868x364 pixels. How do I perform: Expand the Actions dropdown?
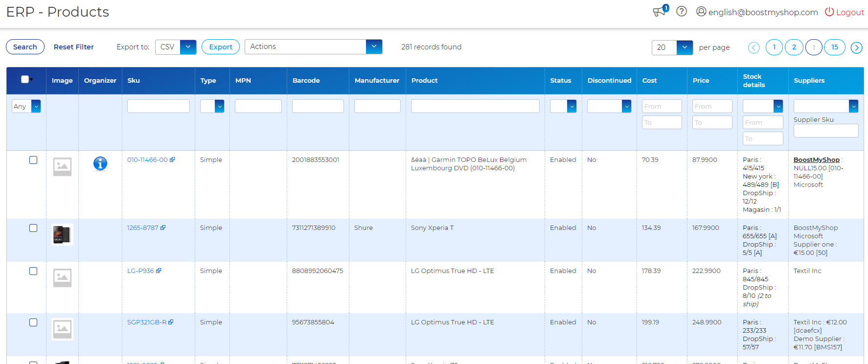[x=313, y=46]
